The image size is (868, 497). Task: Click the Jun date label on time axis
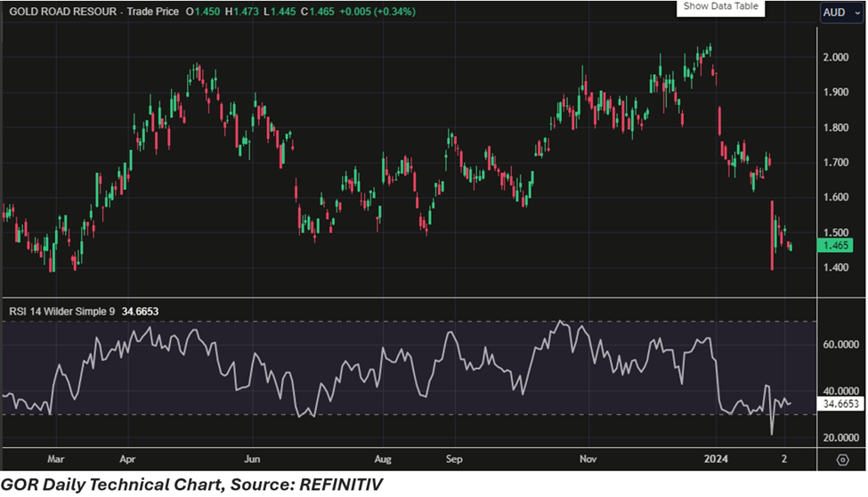pos(252,460)
